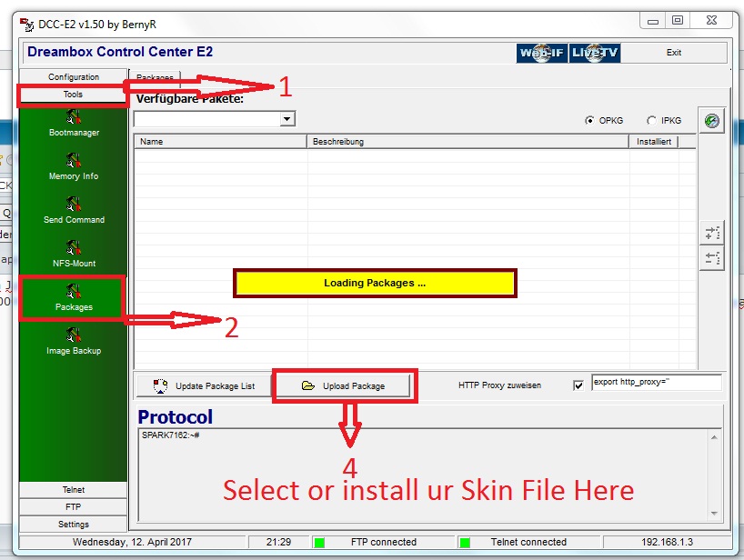Sort by the Installiert column header
Image resolution: width=744 pixels, height=560 pixels.
coord(654,141)
